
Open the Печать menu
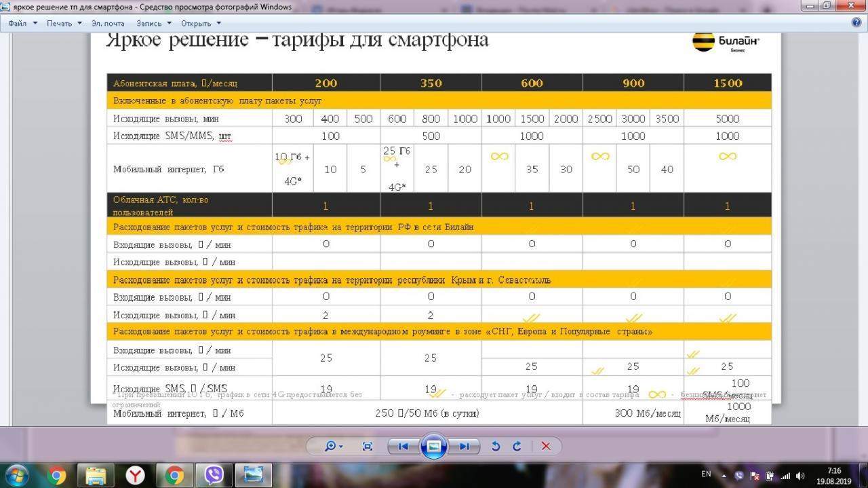(64, 23)
